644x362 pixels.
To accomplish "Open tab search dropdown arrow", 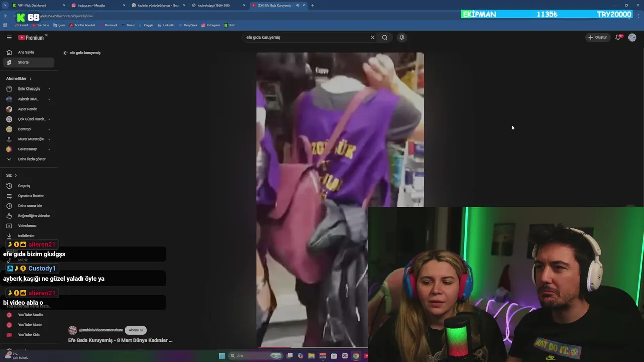I will (5, 5).
